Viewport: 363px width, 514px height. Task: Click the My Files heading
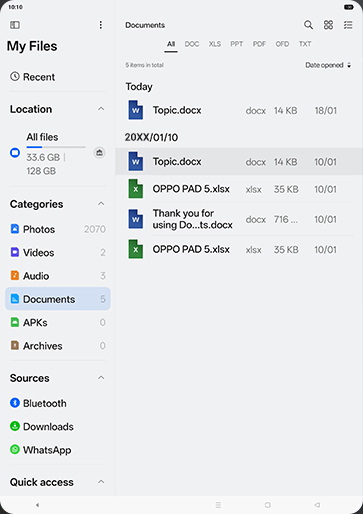32,46
